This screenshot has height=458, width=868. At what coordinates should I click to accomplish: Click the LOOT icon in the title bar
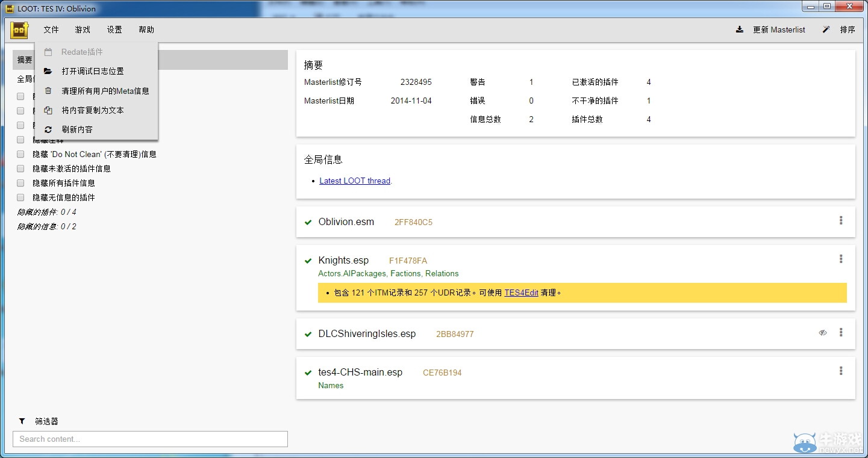click(10, 9)
